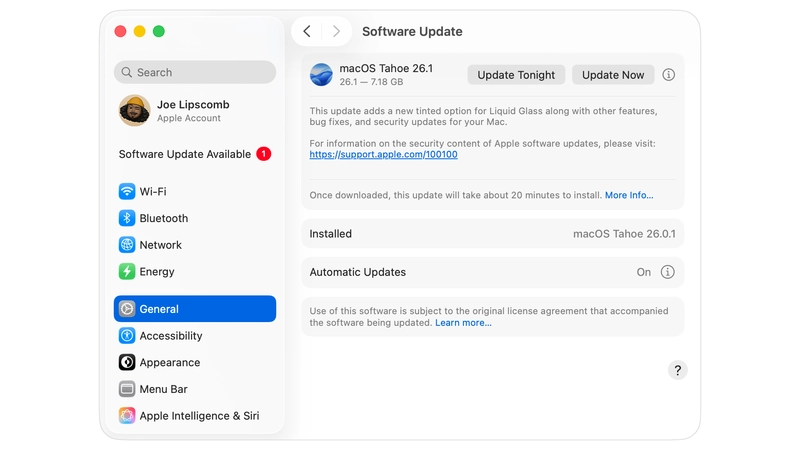Open Accessibility settings

[194, 336]
